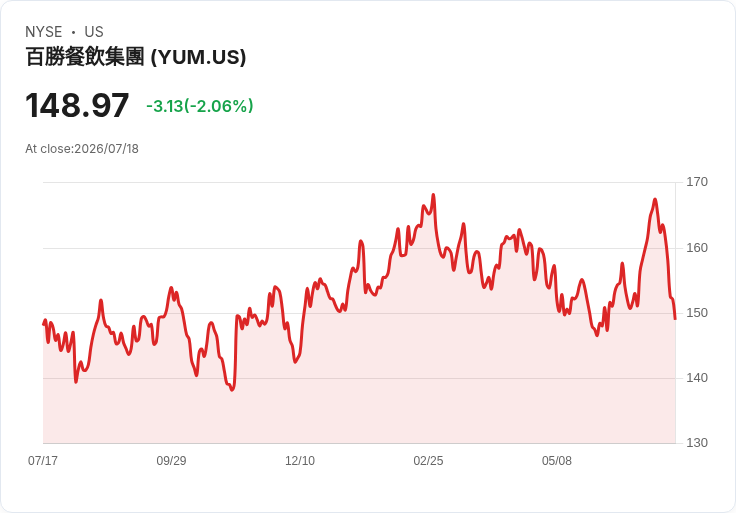
Task: Click the 160 price axis label
Action: [x=697, y=247]
